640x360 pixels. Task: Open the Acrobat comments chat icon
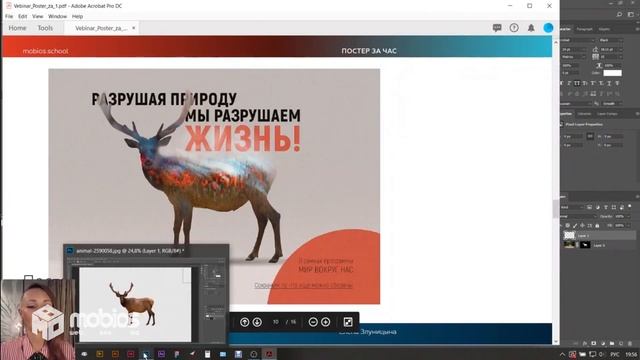tap(497, 28)
